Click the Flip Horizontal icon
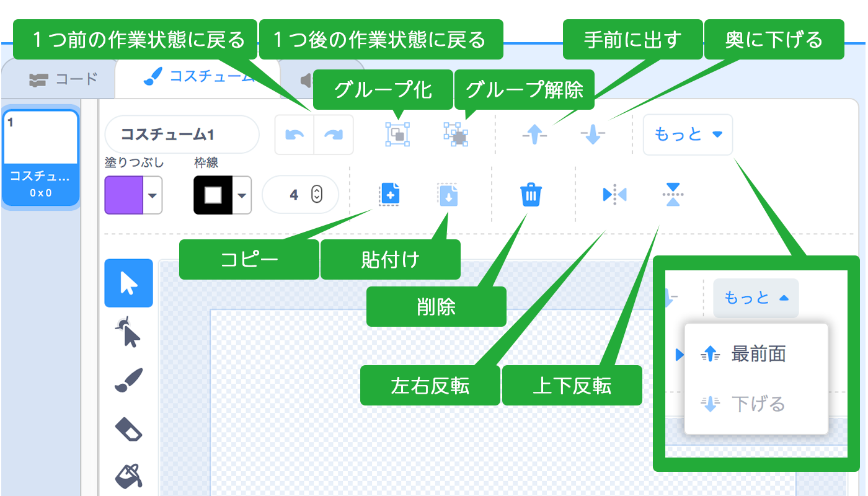The height and width of the screenshot is (496, 868). point(614,195)
